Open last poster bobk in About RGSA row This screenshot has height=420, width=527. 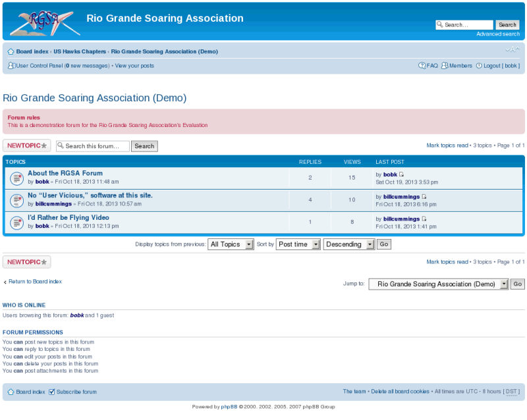[390, 174]
